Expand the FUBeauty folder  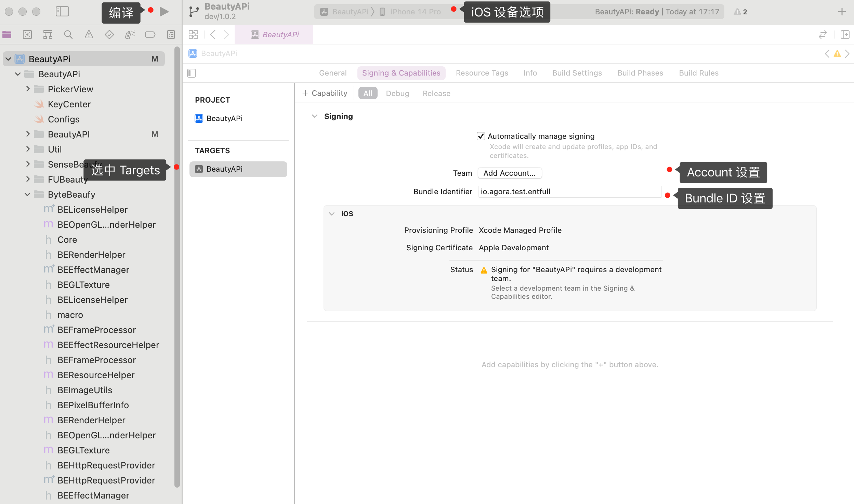[28, 180]
